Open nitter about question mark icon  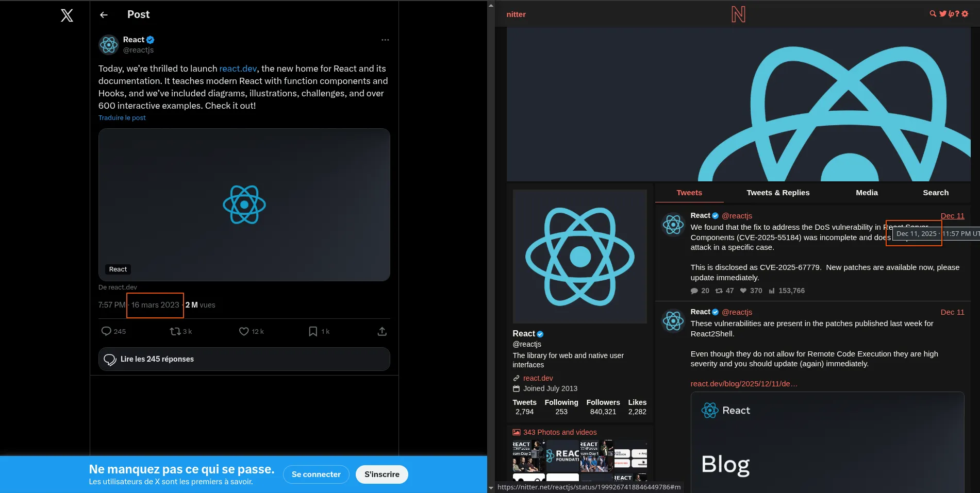pos(957,14)
